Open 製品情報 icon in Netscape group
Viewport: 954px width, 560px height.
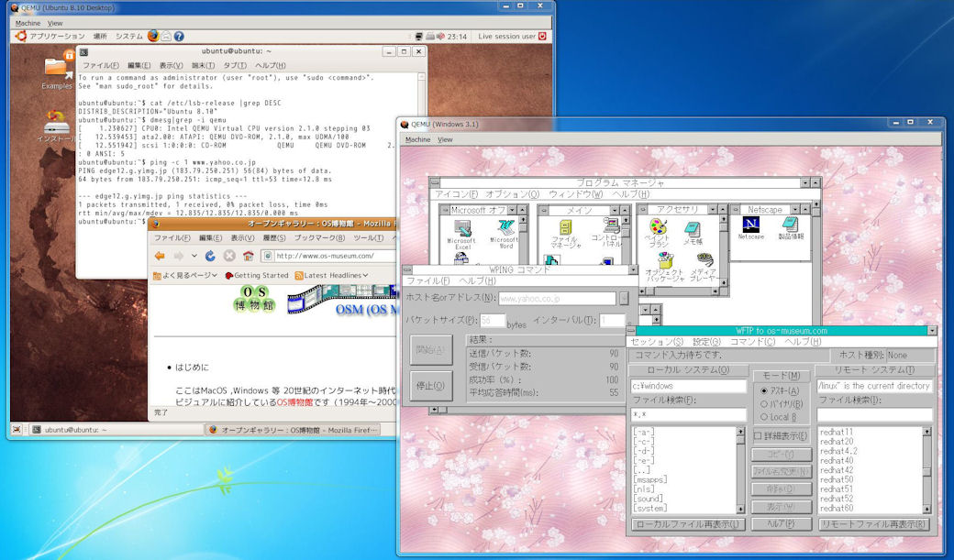coord(791,225)
